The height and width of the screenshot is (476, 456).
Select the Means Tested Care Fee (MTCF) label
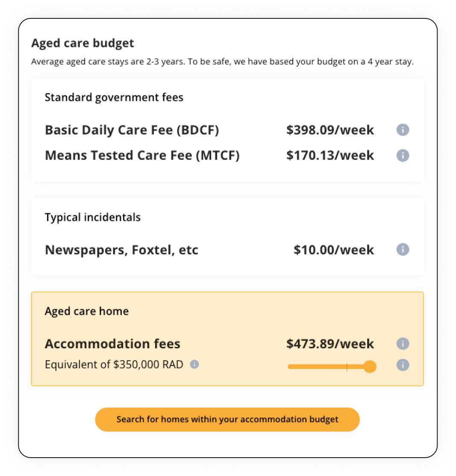pyautogui.click(x=142, y=156)
